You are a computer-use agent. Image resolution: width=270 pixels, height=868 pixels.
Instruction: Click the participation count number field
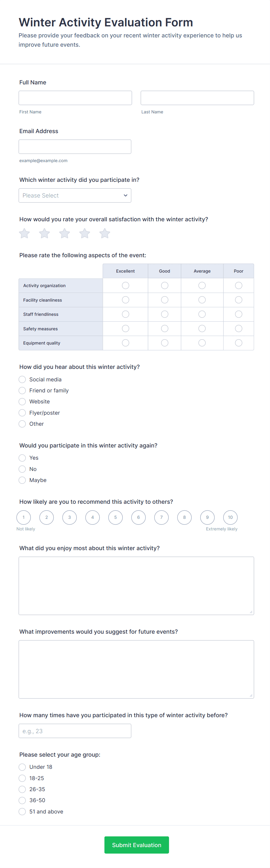(x=75, y=731)
